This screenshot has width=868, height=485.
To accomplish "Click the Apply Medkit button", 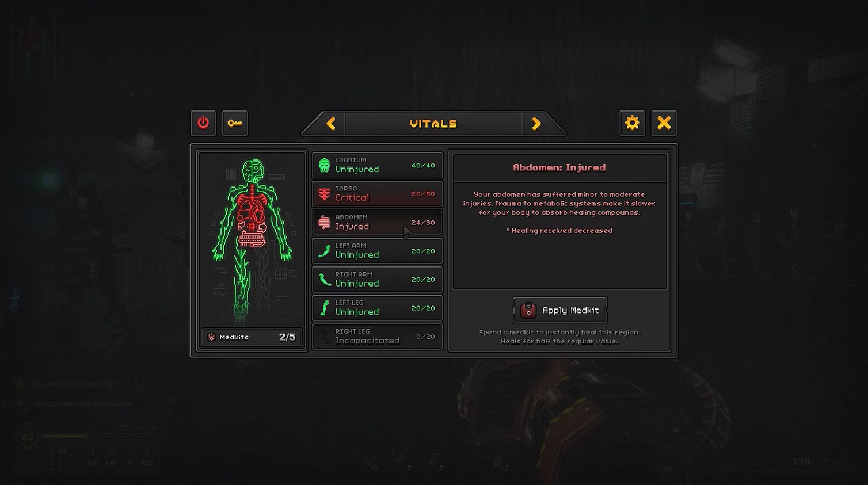I will point(559,310).
